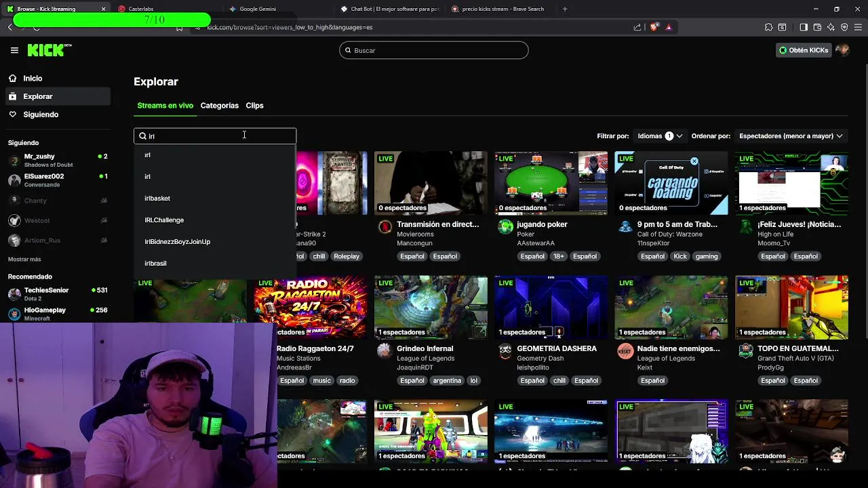Select the irlbrasil suggestion
The height and width of the screenshot is (488, 868).
(x=155, y=264)
